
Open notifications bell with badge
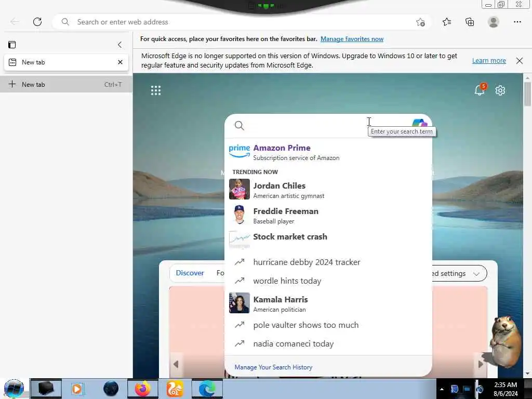[480, 89]
